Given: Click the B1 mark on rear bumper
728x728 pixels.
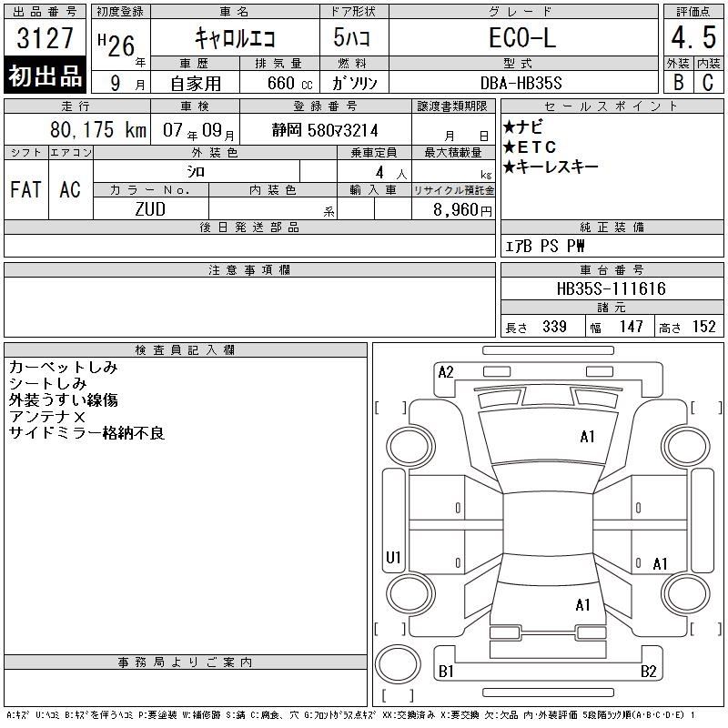Looking at the screenshot, I should coord(446,672).
